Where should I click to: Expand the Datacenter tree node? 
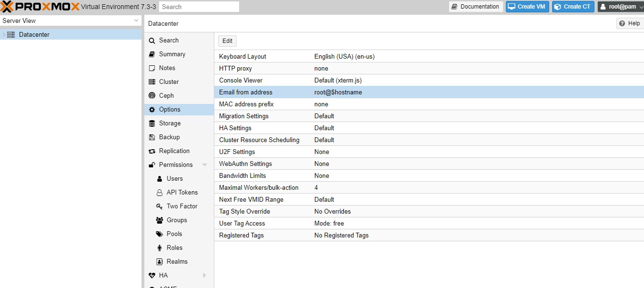[x=4, y=35]
